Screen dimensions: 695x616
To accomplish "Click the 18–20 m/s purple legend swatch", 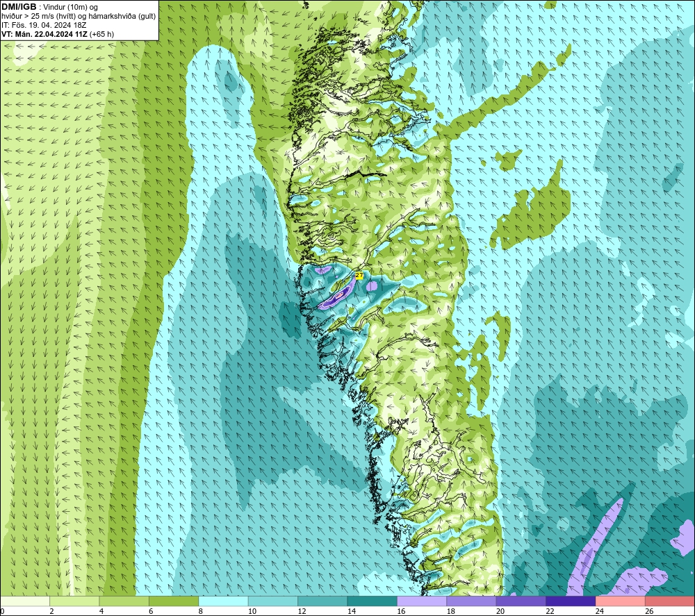I will coord(472,601).
